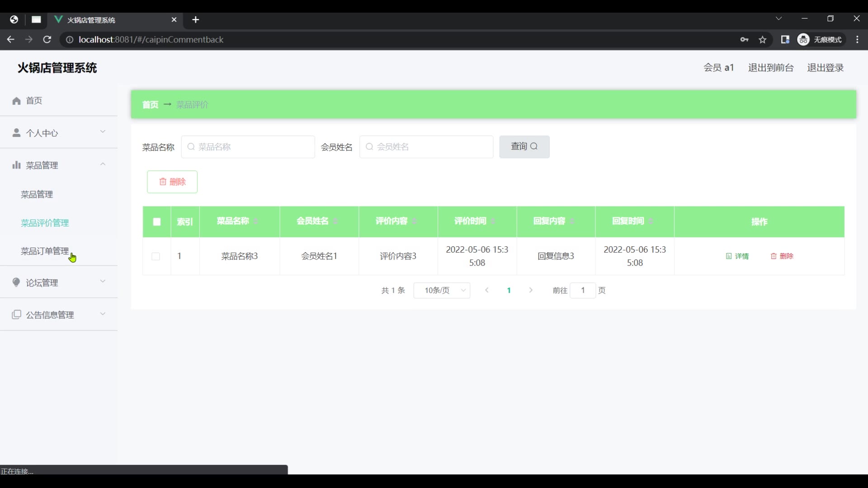
Task: Select 菜品管理 submenu entry
Action: point(37,195)
